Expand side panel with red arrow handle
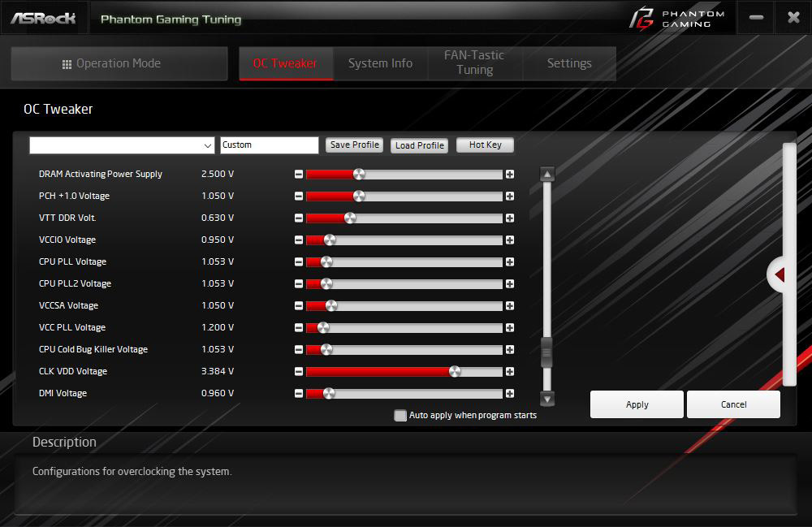The height and width of the screenshot is (527, 812). 777,274
